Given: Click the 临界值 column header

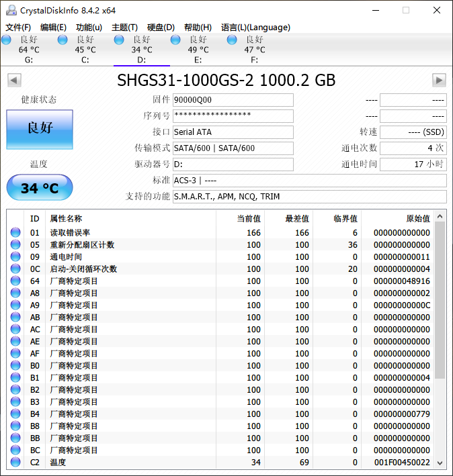Looking at the screenshot, I should click(337, 219).
